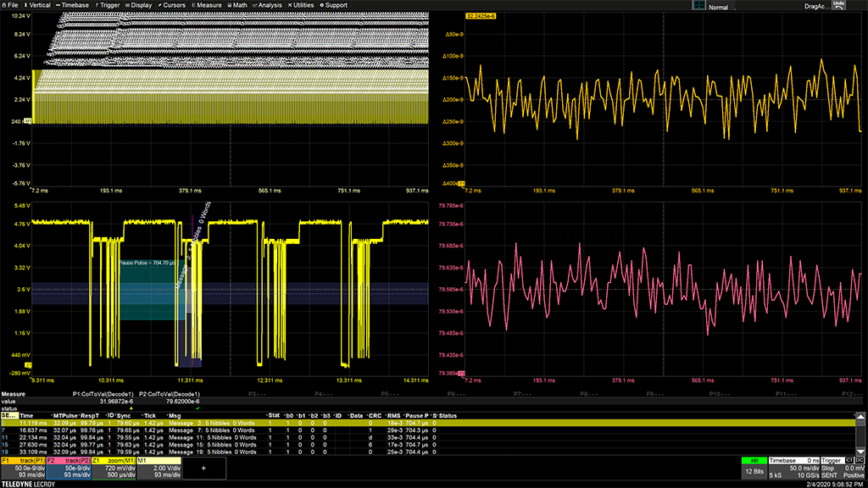The width and height of the screenshot is (868, 488).
Task: Click the Pause Pulse = 704.70 µs annotation
Action: pos(147,263)
